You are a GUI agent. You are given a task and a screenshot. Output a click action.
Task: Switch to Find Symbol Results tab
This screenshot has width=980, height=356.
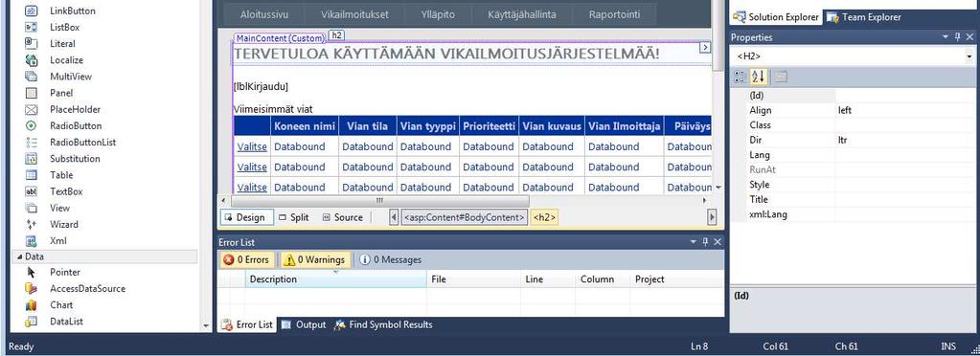pos(383,324)
